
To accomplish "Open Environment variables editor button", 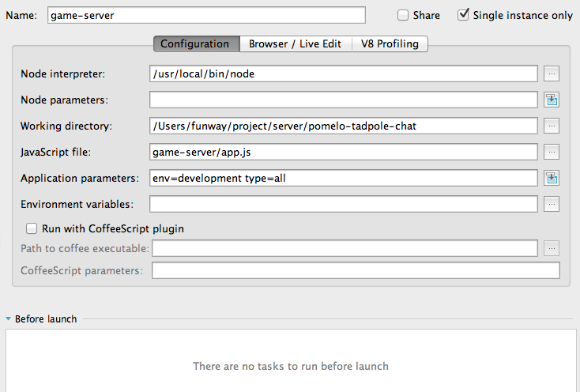I will (552, 204).
